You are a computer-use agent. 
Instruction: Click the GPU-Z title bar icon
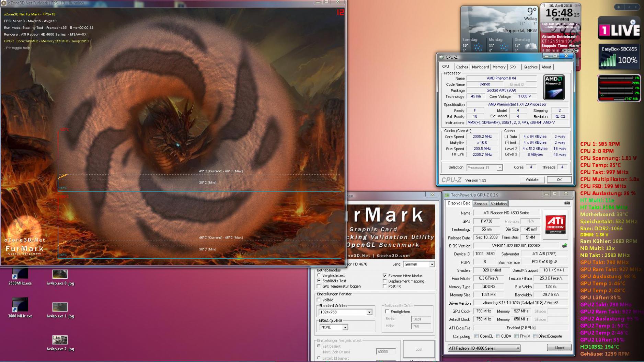(447, 195)
